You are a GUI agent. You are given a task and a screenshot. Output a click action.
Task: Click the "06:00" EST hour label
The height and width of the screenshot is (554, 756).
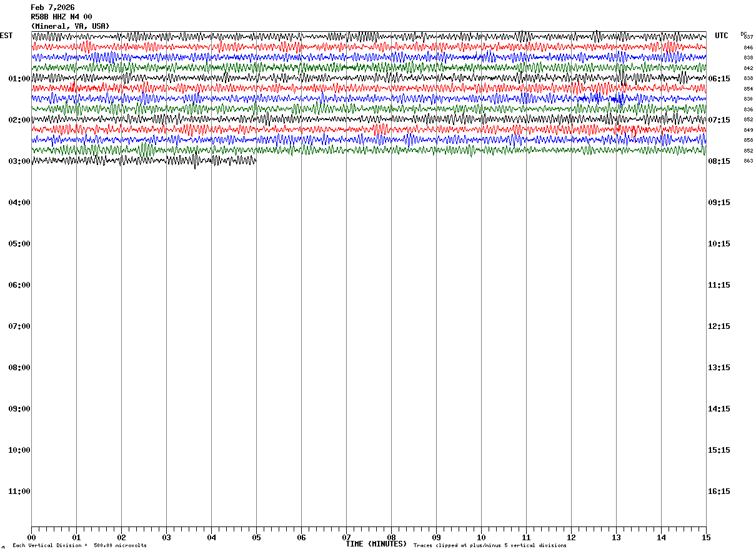click(x=19, y=285)
